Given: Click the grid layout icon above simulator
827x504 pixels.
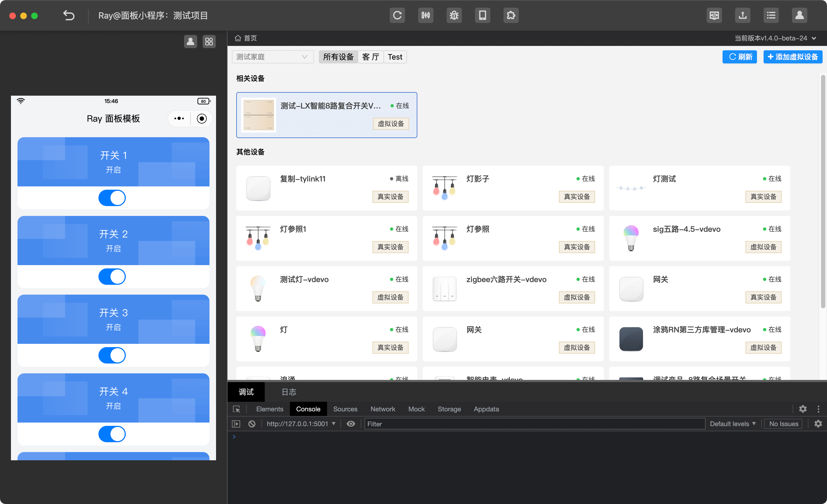Looking at the screenshot, I should coord(209,42).
